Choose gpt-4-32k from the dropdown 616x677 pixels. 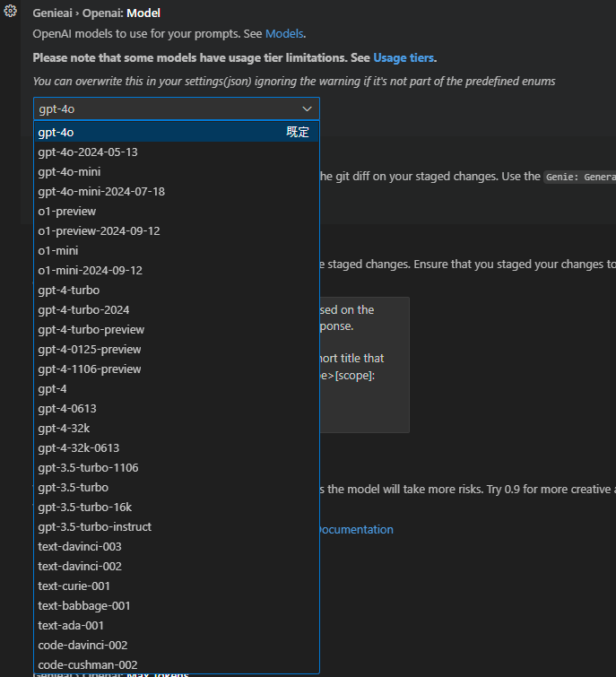[64, 428]
